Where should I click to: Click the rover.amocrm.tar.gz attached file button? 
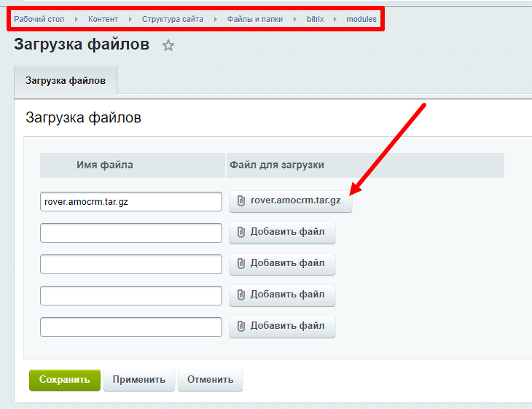coord(291,201)
